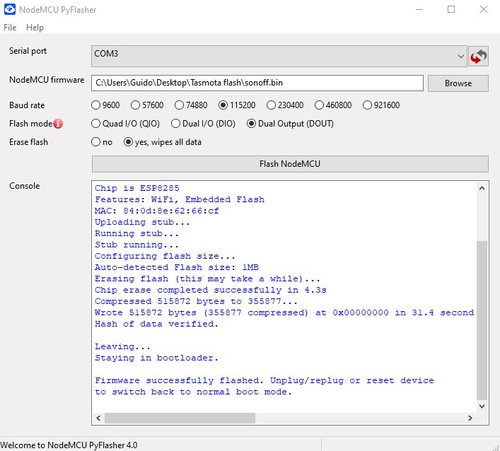Click console line "Configuring flash size..."
Viewport: 500px width, 451px height.
165,256
